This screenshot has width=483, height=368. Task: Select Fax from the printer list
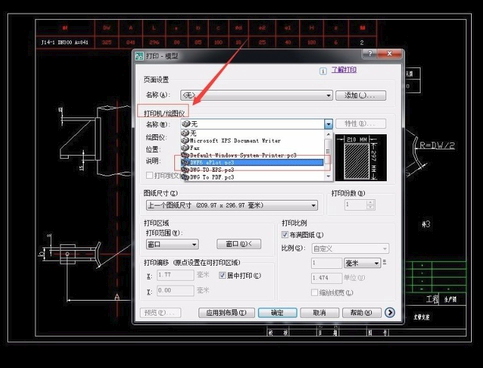[x=252, y=147]
